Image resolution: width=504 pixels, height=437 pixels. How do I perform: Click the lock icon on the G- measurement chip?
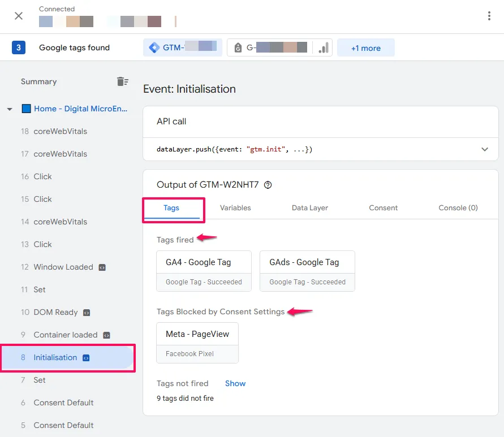click(238, 47)
